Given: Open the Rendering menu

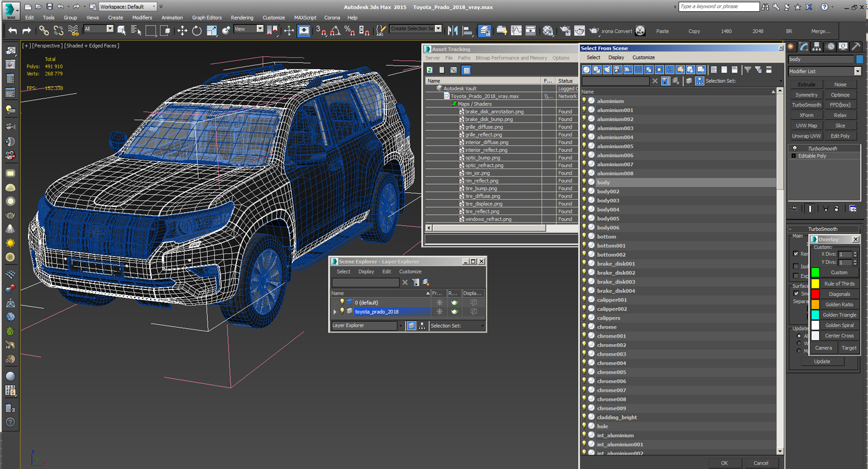Looking at the screenshot, I should coord(242,18).
